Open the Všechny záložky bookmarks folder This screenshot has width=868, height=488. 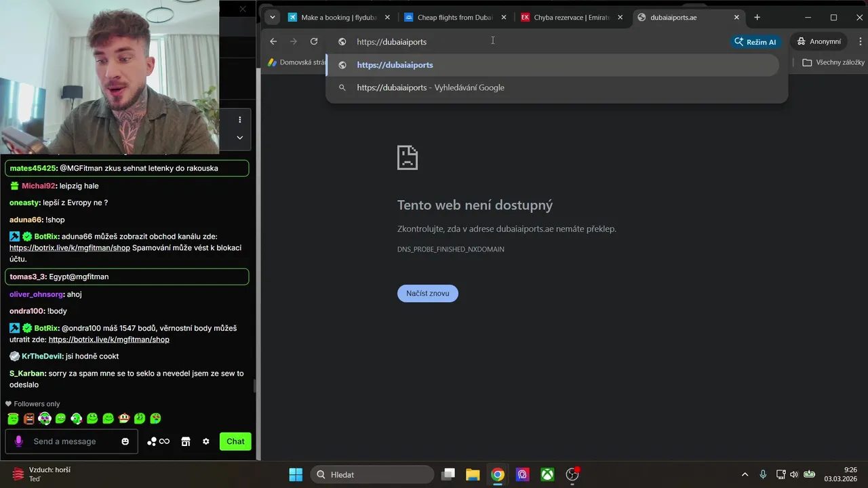[833, 62]
